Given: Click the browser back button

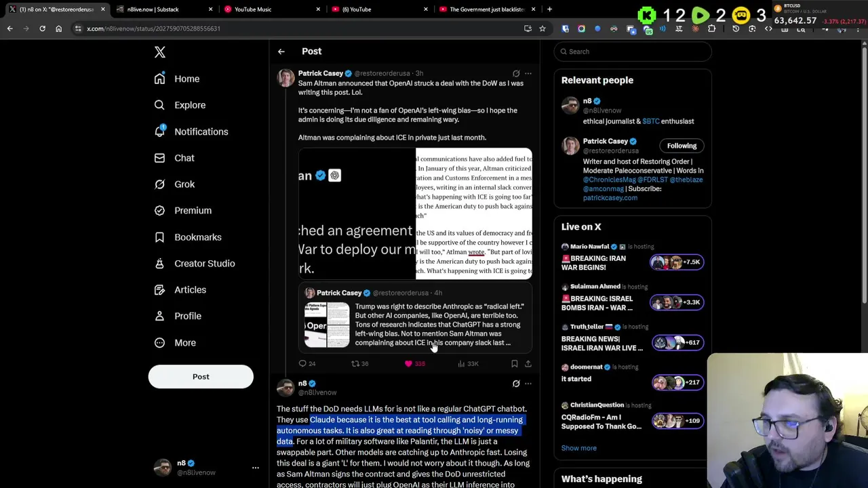Looking at the screenshot, I should (x=9, y=28).
